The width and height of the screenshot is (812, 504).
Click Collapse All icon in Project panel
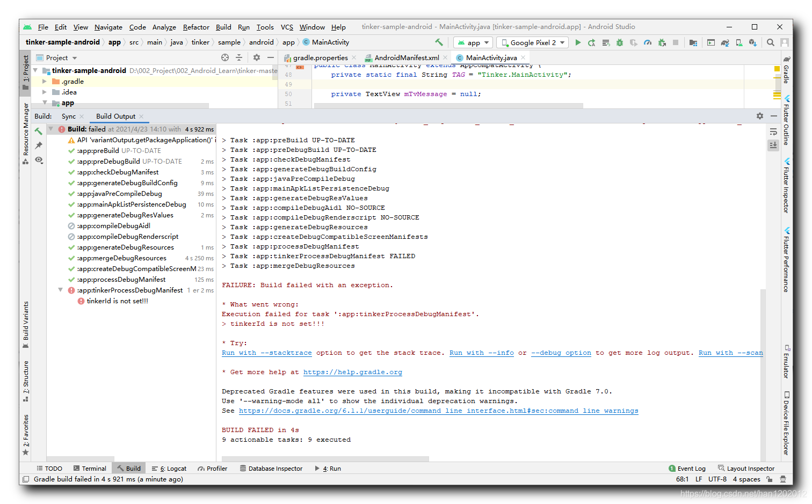pyautogui.click(x=239, y=57)
